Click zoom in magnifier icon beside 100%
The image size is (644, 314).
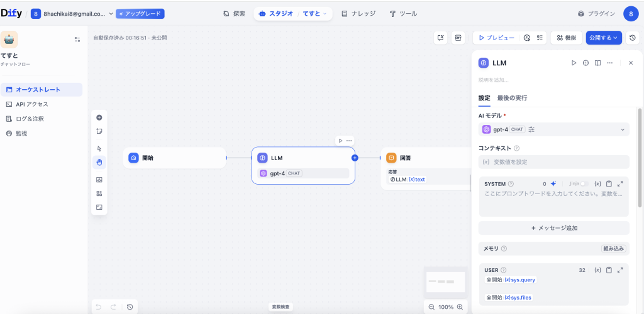460,307
